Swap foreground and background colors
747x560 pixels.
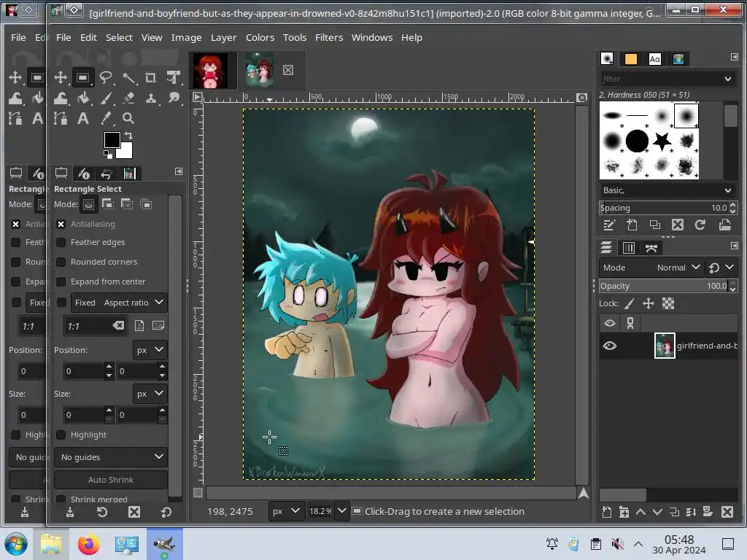[x=128, y=136]
